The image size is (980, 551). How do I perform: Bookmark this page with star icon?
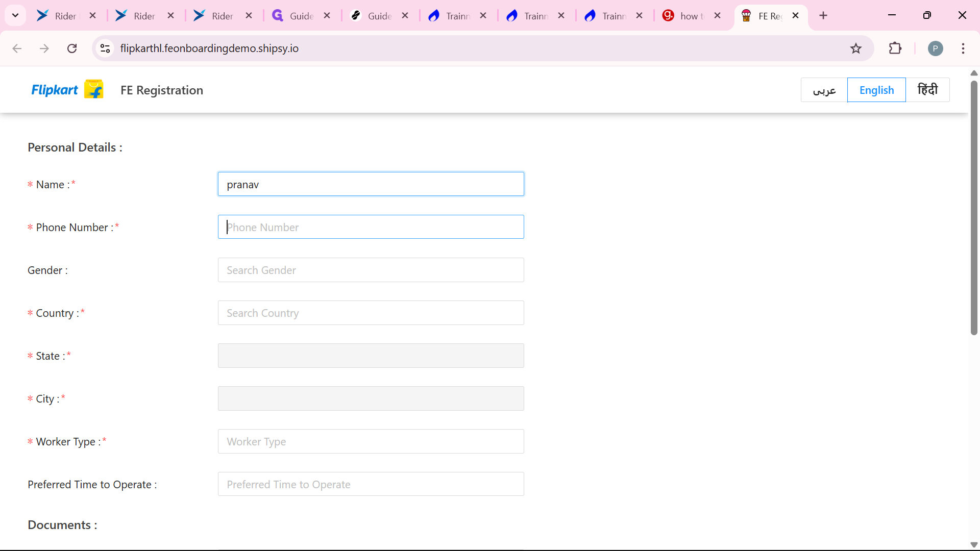pyautogui.click(x=856, y=48)
